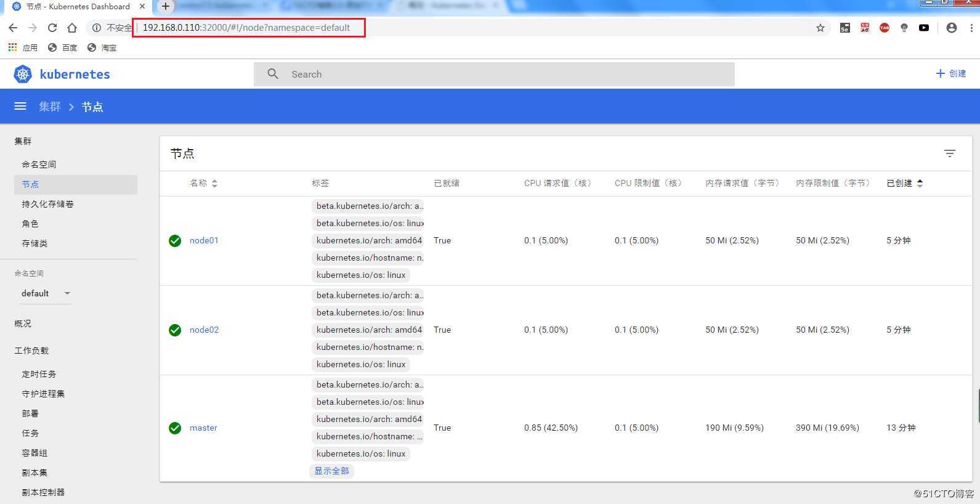Click the browser address bar URL

[246, 28]
